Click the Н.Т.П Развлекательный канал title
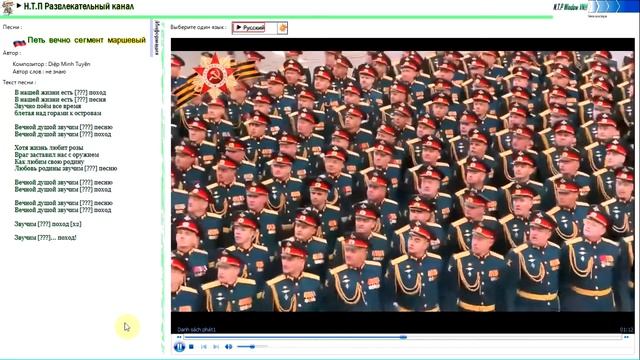This screenshot has width=640, height=360. [x=79, y=7]
